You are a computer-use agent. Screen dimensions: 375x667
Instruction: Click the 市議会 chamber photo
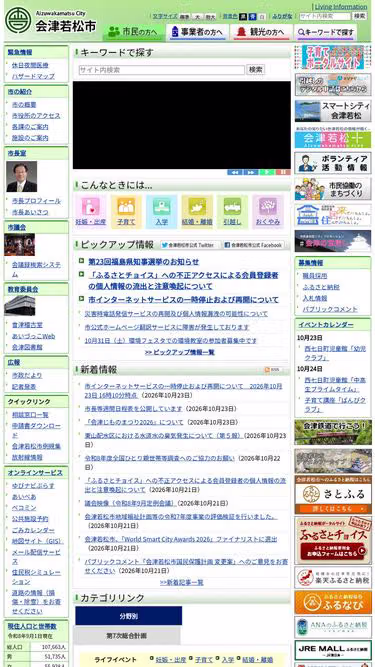coord(20,245)
